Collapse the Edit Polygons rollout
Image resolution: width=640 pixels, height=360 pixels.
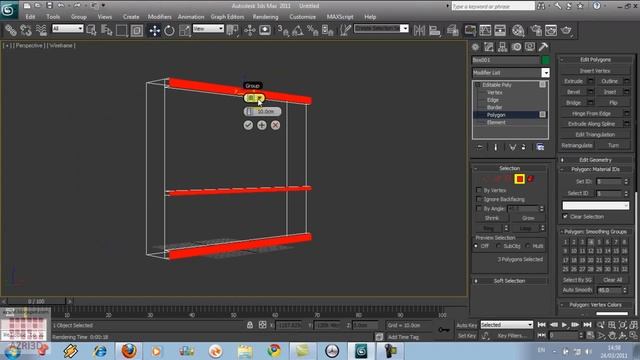click(x=595, y=60)
